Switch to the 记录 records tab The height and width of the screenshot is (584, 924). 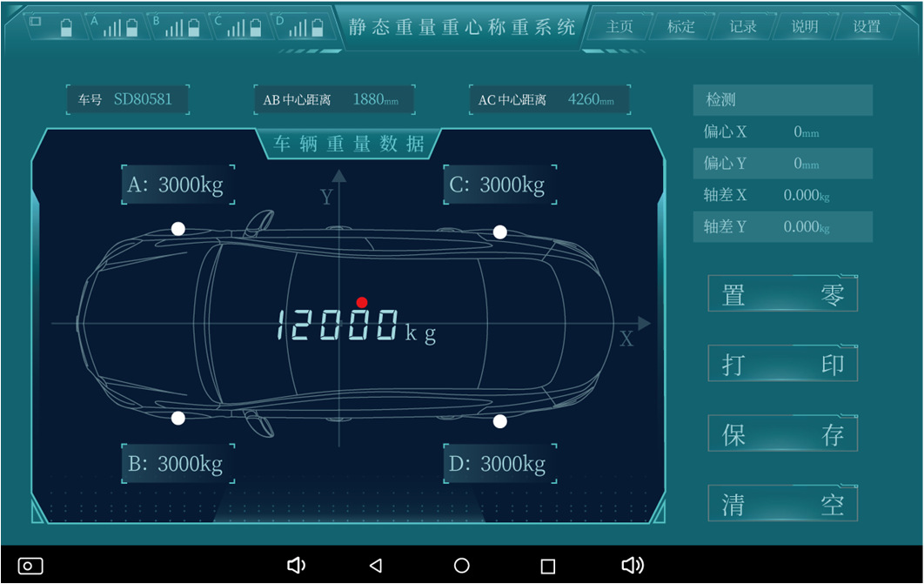tap(741, 26)
